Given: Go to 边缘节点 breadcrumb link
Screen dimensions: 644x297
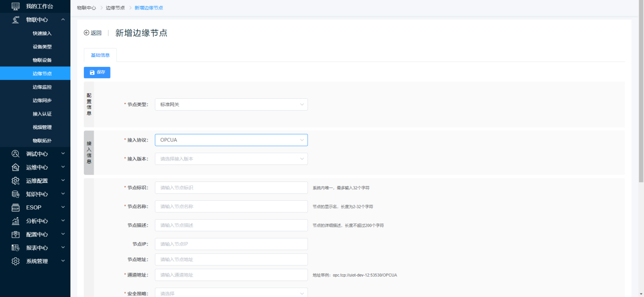Looking at the screenshot, I should (115, 8).
